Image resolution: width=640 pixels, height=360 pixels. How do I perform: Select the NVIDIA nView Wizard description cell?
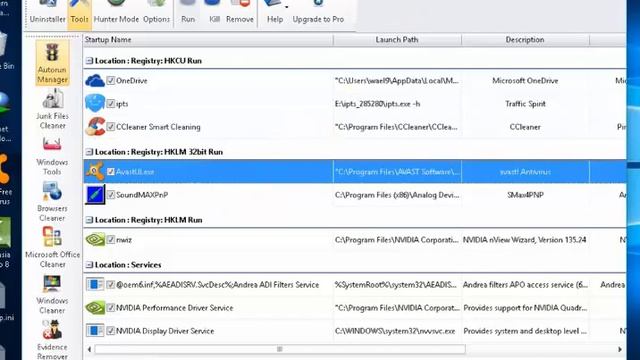(x=525, y=240)
